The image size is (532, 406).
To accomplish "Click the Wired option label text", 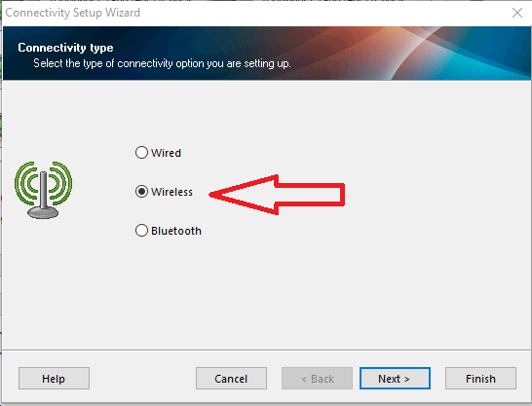I will [166, 153].
